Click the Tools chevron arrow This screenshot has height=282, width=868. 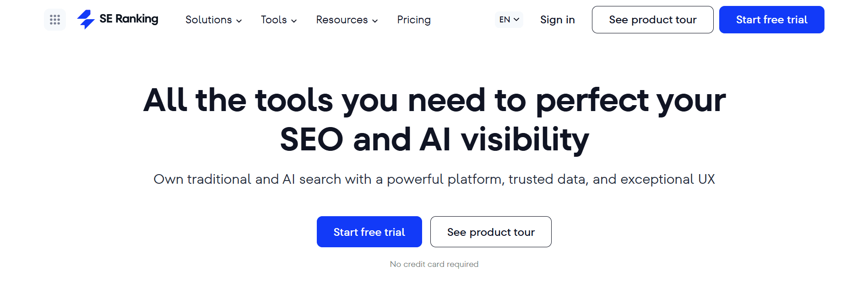293,21
